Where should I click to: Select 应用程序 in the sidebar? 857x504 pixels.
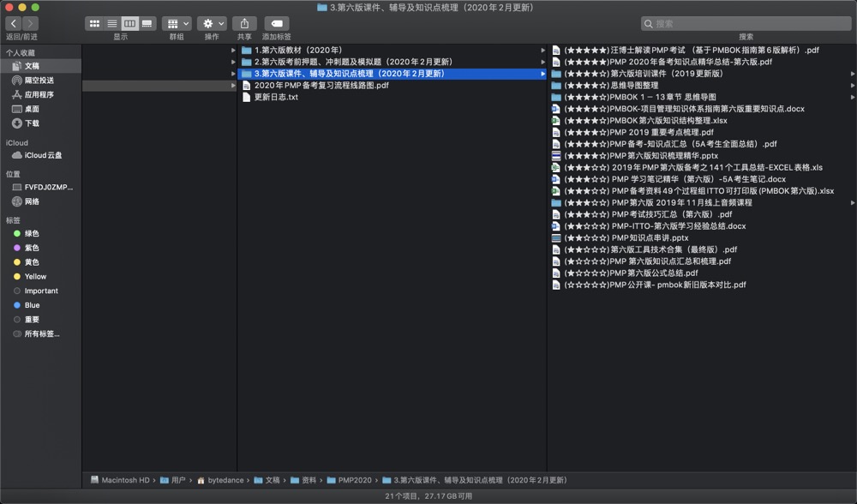pyautogui.click(x=39, y=94)
